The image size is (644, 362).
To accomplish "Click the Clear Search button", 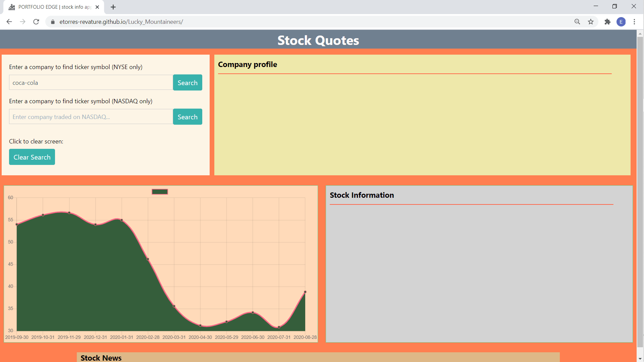I will (x=32, y=157).
